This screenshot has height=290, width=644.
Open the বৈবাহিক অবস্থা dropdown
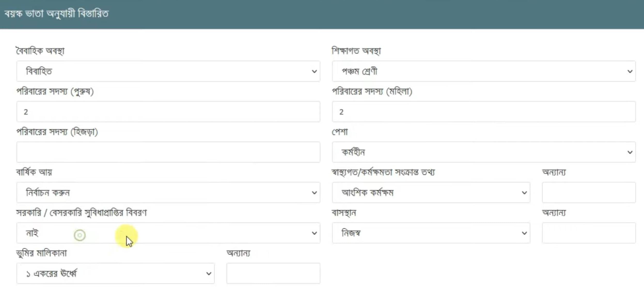(x=168, y=71)
